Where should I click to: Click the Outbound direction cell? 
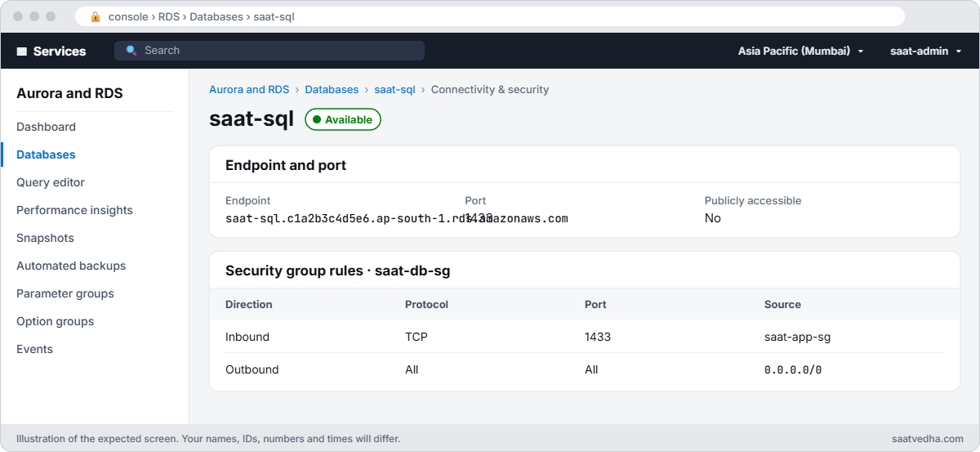click(x=252, y=369)
